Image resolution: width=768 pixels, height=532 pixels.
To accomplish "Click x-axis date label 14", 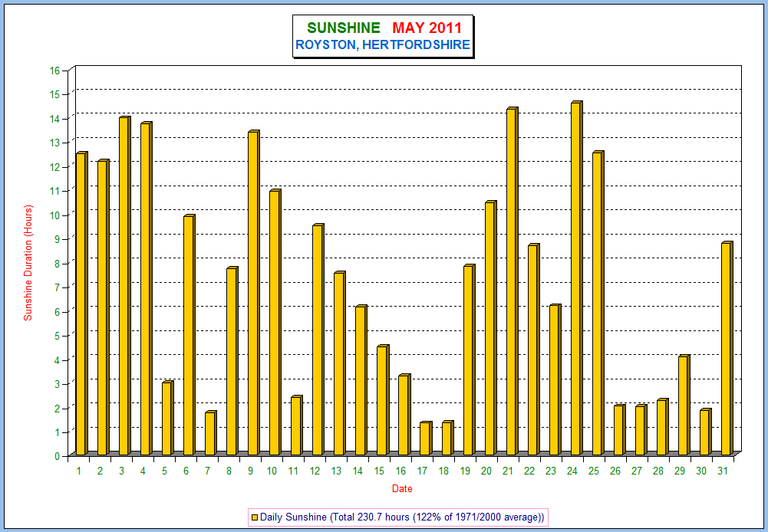I will tap(358, 471).
